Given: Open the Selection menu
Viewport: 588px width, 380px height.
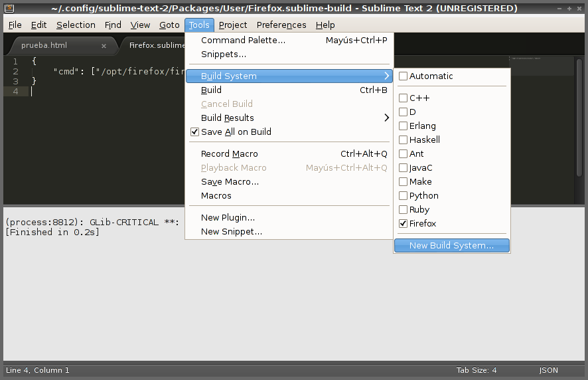Looking at the screenshot, I should [x=76, y=25].
